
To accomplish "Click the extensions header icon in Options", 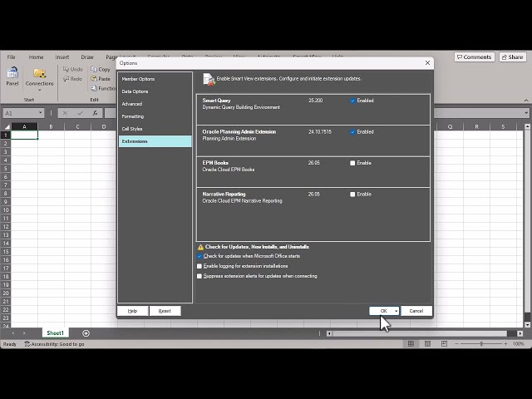I will [209, 79].
